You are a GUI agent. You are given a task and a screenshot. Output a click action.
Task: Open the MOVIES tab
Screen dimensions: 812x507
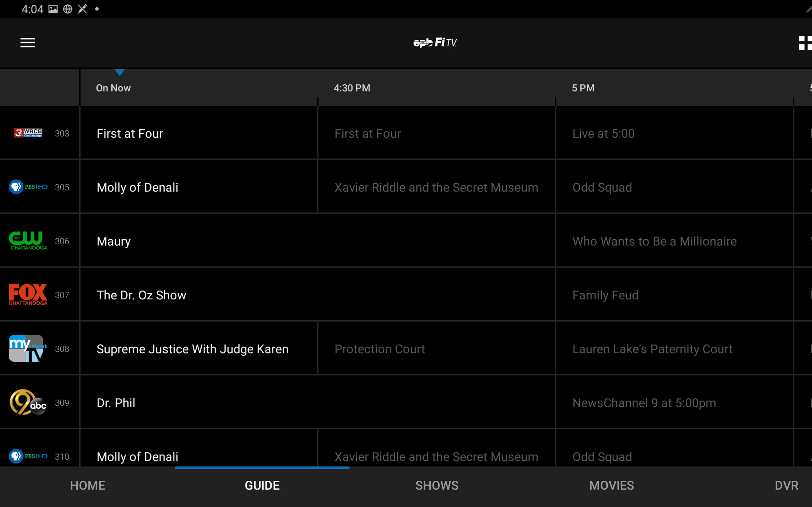(x=611, y=485)
